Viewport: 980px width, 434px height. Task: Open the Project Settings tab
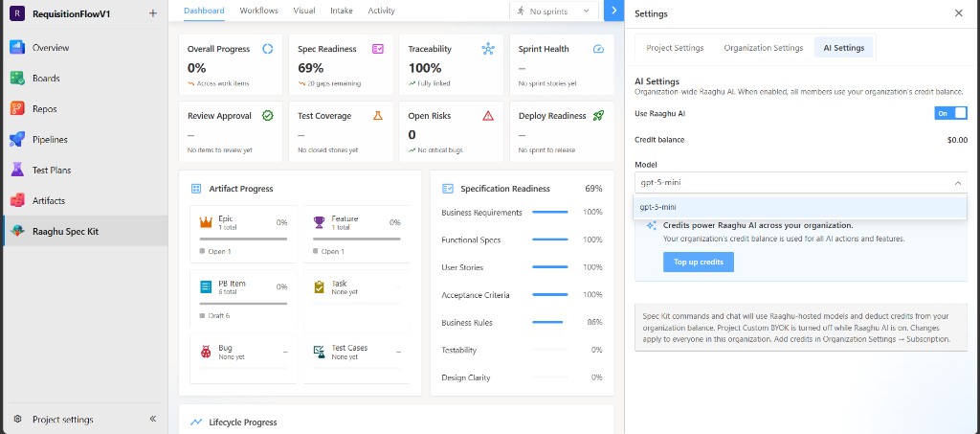(x=675, y=48)
